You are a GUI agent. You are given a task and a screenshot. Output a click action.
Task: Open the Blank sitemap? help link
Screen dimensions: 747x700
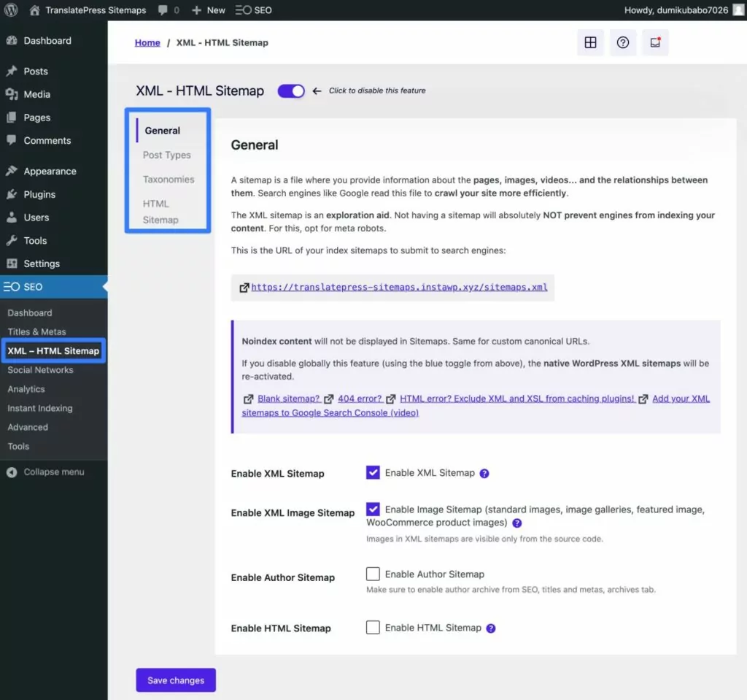pyautogui.click(x=289, y=399)
